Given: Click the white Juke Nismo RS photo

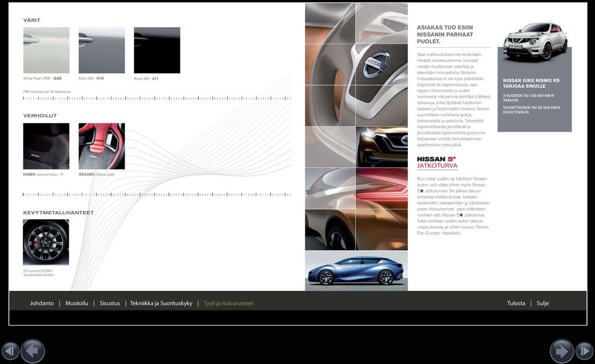Looking at the screenshot, I should (535, 41).
